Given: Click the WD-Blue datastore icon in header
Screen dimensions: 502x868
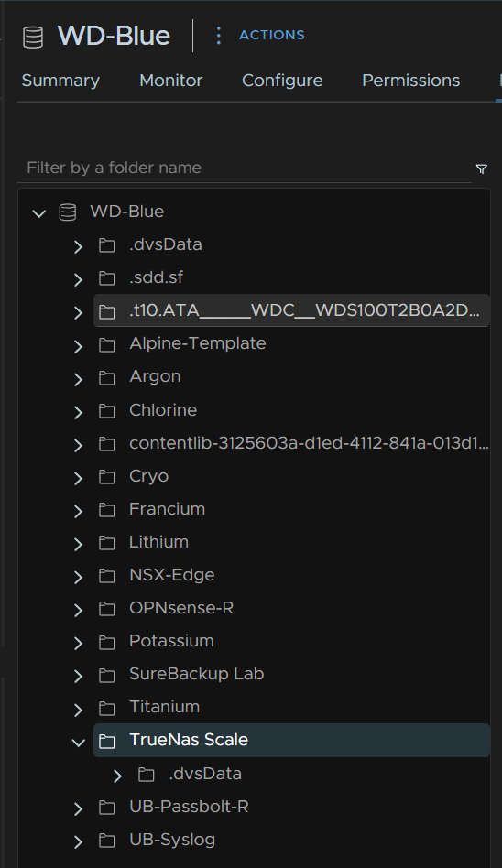Looking at the screenshot, I should (x=33, y=37).
